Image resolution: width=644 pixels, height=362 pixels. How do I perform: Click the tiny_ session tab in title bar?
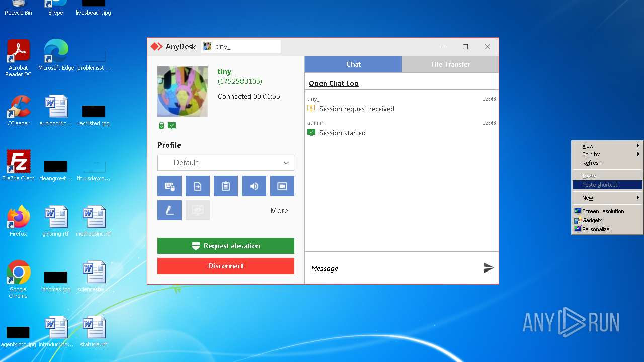click(241, 47)
